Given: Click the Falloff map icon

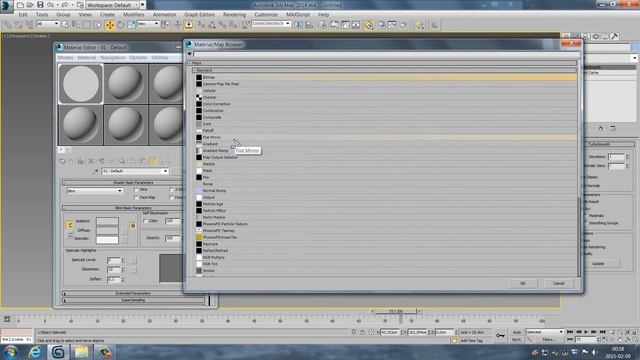Looking at the screenshot, I should point(199,131).
